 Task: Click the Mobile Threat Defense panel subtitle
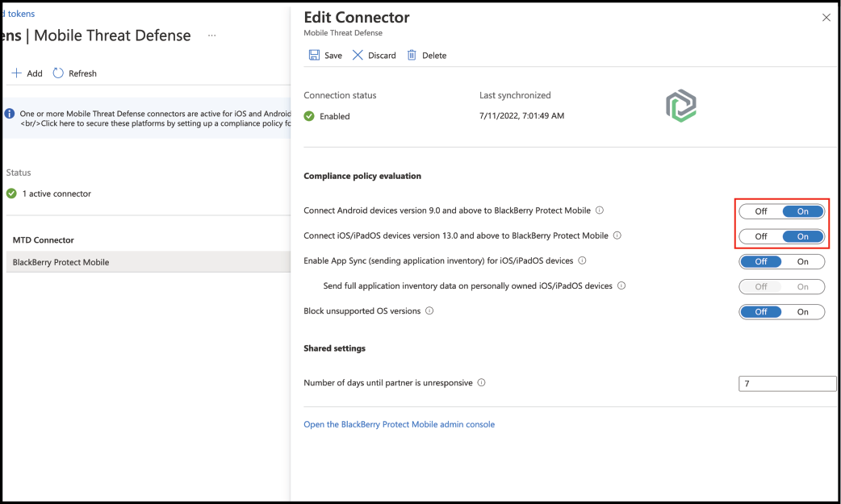pyautogui.click(x=343, y=33)
